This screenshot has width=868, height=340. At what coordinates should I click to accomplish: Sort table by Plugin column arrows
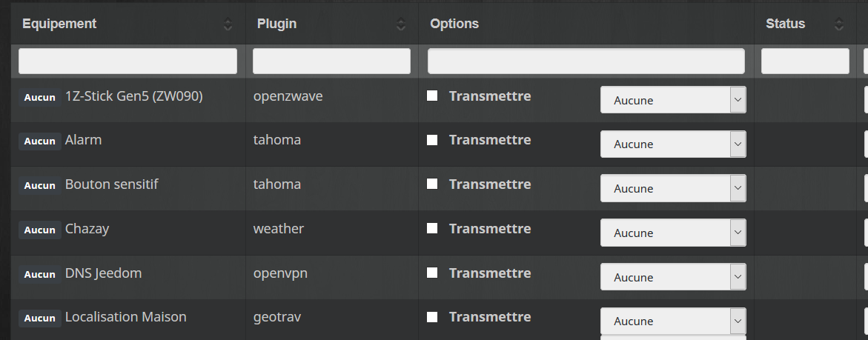(x=401, y=24)
